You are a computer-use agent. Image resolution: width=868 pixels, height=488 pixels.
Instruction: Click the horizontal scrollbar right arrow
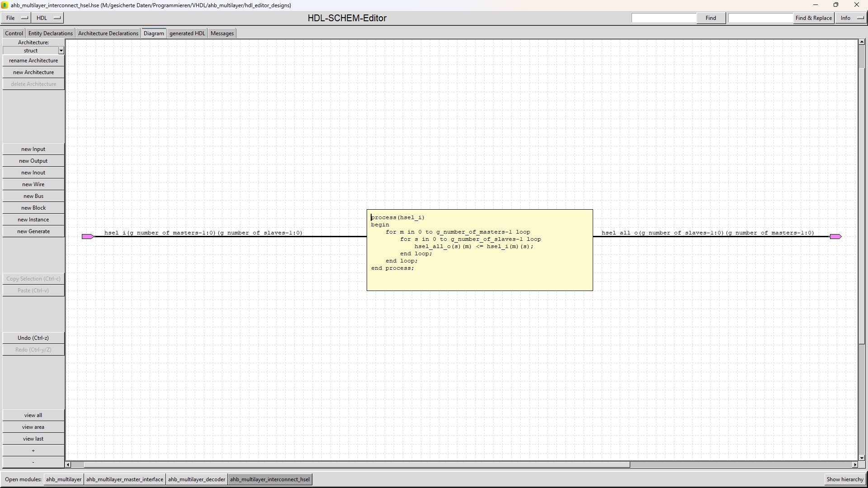pos(854,465)
